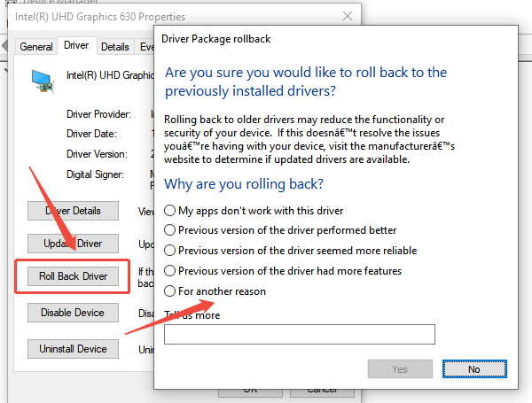This screenshot has width=532, height=403.
Task: Switch to the General tab
Action: [x=36, y=47]
